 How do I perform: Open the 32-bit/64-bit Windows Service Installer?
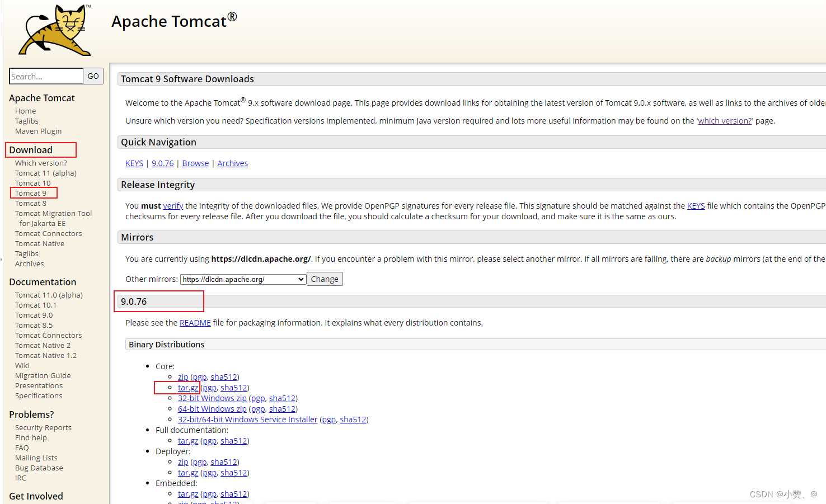click(x=247, y=419)
